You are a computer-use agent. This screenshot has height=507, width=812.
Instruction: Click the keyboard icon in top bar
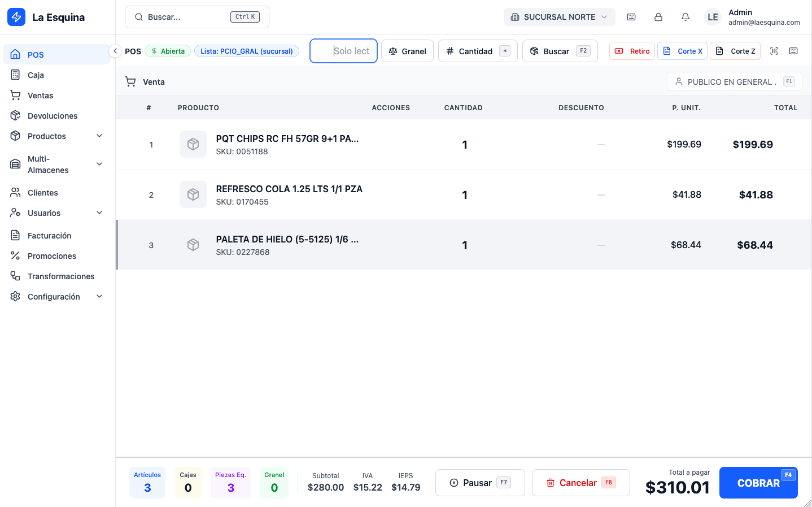click(631, 17)
